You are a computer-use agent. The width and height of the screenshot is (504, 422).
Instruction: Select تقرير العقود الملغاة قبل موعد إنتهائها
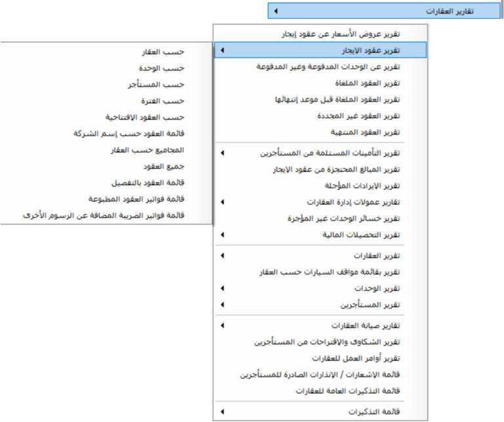click(320, 100)
